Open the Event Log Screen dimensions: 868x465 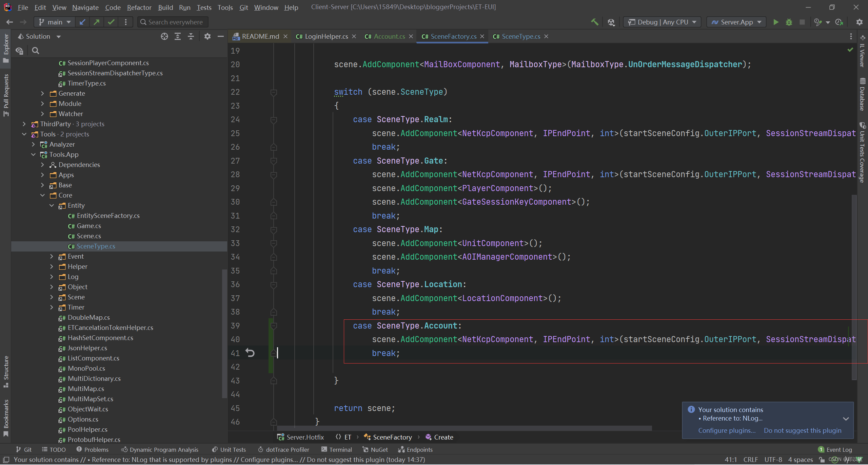(835, 449)
